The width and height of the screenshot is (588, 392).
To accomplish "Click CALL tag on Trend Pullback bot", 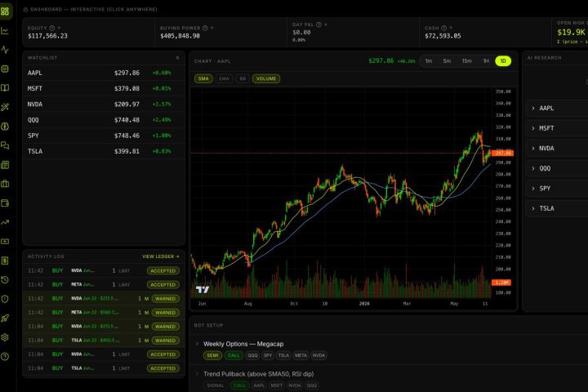I will coord(239,385).
